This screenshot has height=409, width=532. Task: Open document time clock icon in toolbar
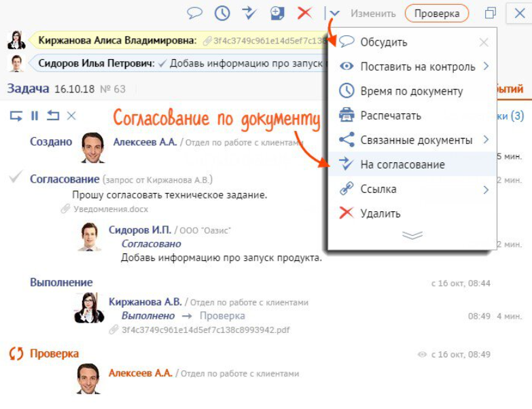222,13
